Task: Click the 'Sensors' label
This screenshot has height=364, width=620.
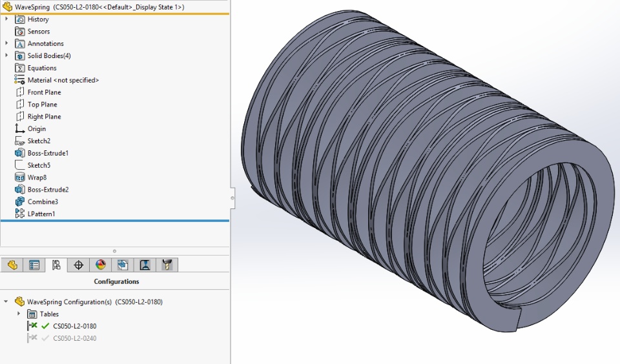Action: pyautogui.click(x=39, y=32)
